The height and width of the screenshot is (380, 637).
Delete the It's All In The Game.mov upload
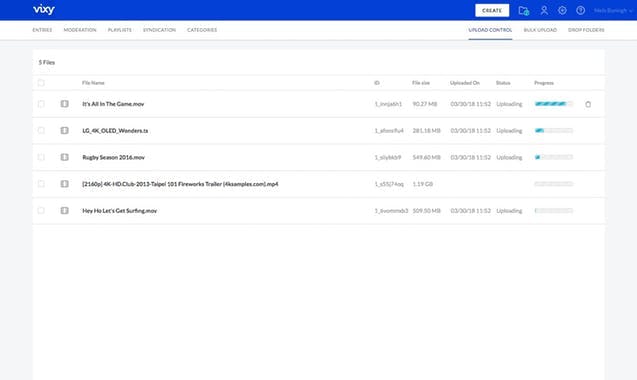point(588,104)
